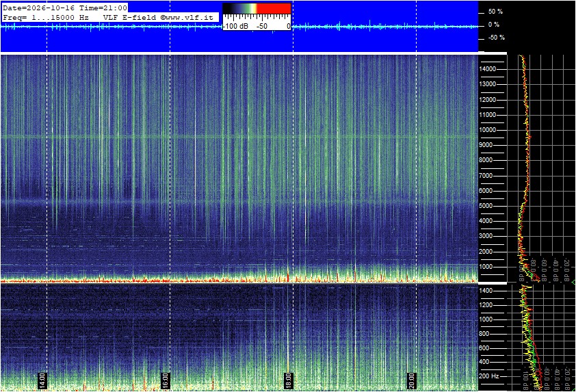Click the 1200 label on low-frequency axis
Viewport: 576px width, 392px height.
click(x=486, y=305)
